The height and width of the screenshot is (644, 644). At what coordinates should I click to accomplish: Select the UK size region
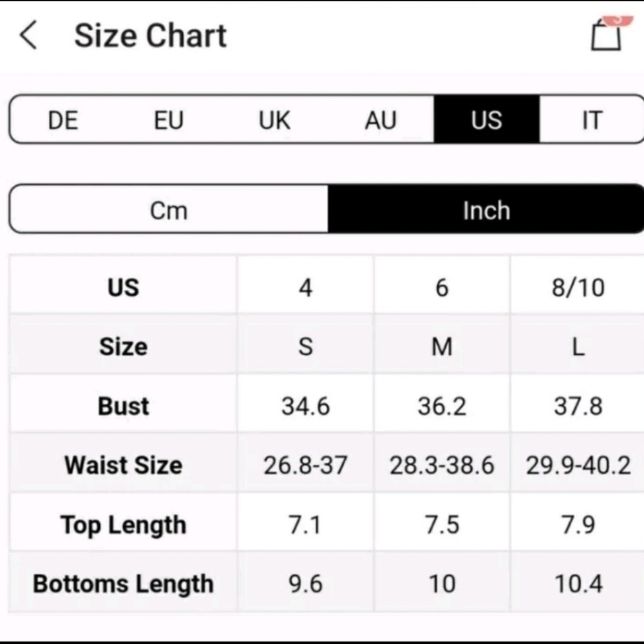(274, 120)
